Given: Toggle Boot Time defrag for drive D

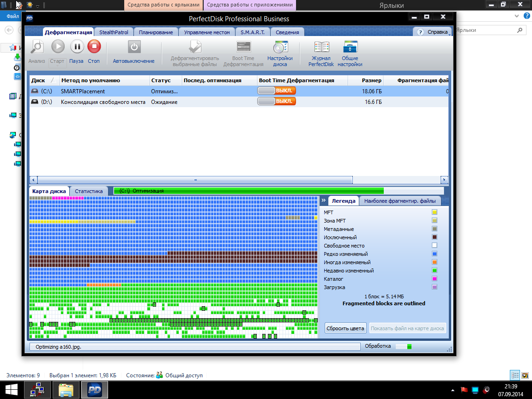Looking at the screenshot, I should pyautogui.click(x=277, y=101).
